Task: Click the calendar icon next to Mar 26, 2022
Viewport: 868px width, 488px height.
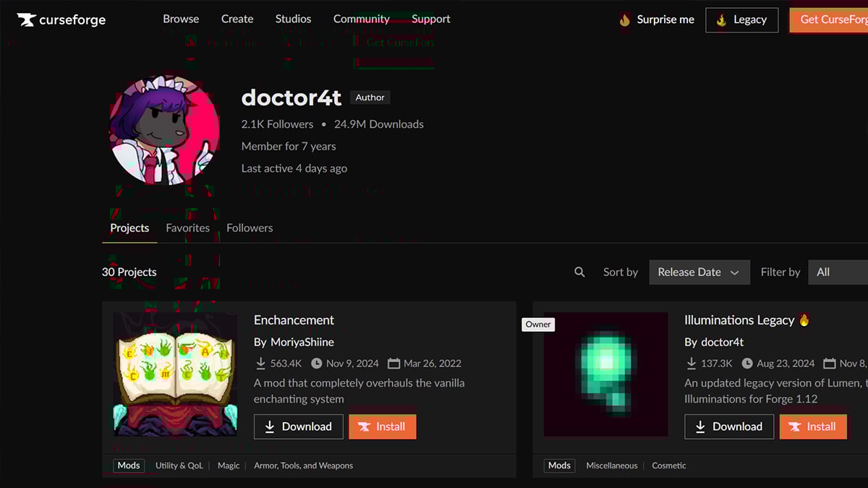Action: (x=393, y=363)
